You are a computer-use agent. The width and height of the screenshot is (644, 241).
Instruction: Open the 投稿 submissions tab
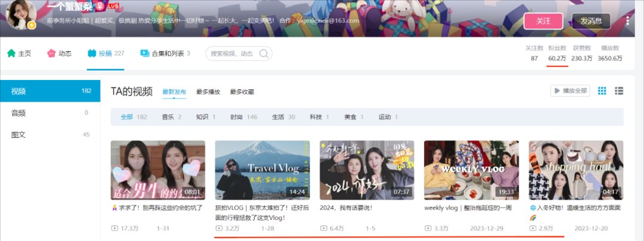click(x=106, y=53)
